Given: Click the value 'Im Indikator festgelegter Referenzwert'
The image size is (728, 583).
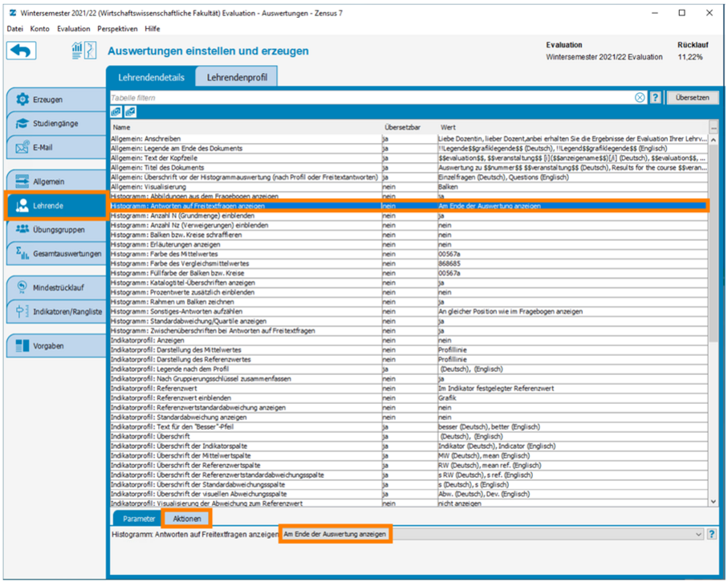Looking at the screenshot, I should 496,389.
